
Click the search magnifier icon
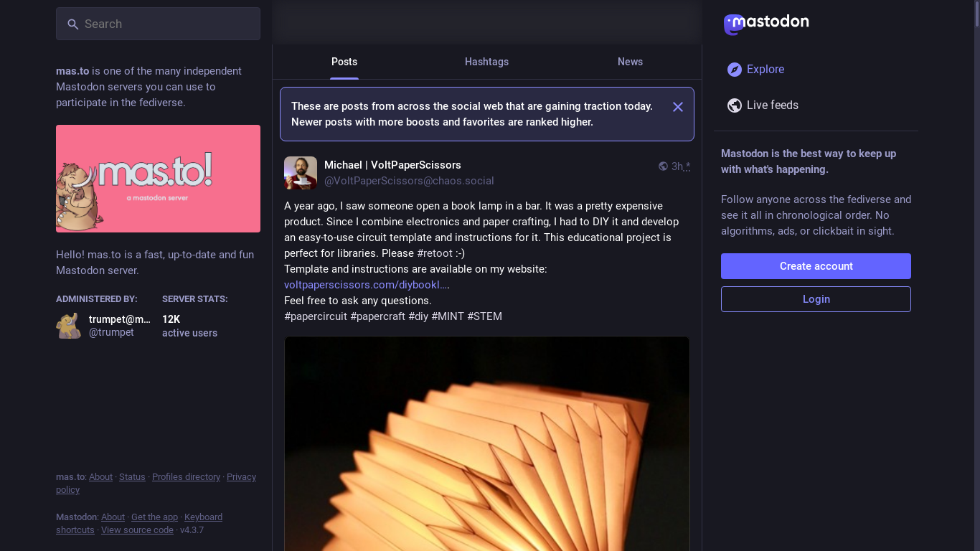(72, 24)
